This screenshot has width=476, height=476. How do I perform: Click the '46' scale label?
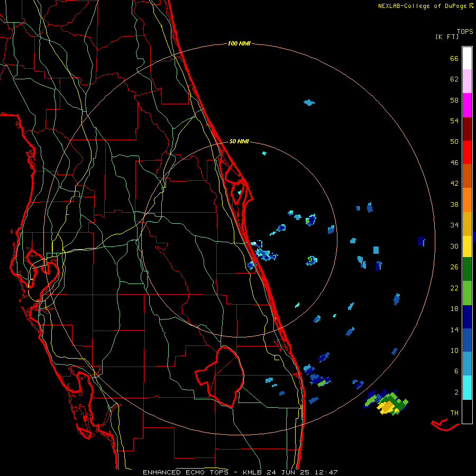[x=454, y=163]
